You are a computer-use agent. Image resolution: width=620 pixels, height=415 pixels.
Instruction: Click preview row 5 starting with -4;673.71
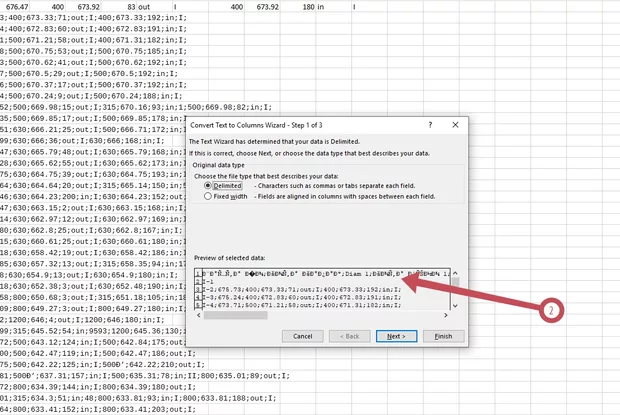click(302, 305)
